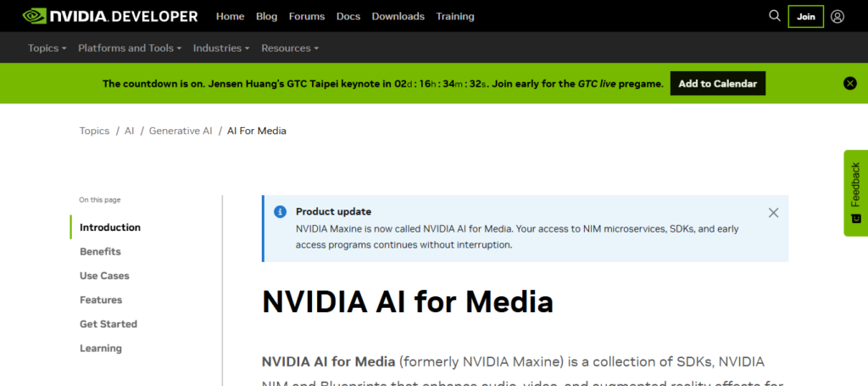This screenshot has width=868, height=386.
Task: Open the Training link
Action: pos(455,17)
